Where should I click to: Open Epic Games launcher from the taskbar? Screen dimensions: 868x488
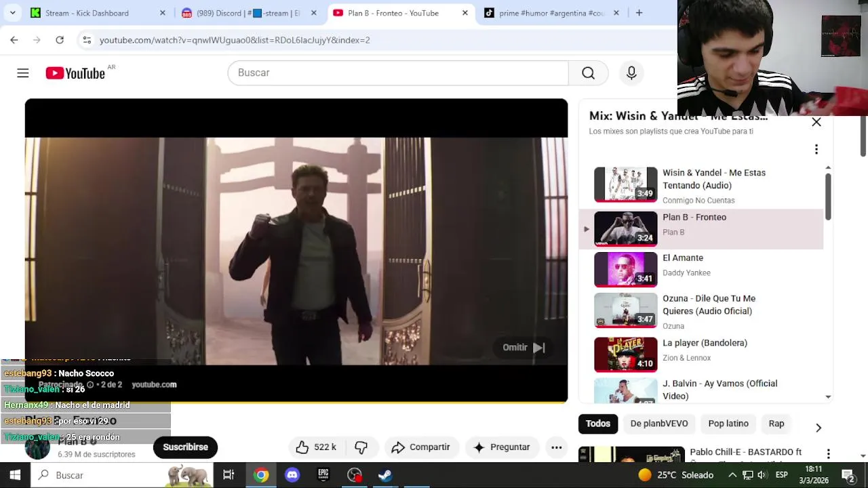(x=323, y=475)
